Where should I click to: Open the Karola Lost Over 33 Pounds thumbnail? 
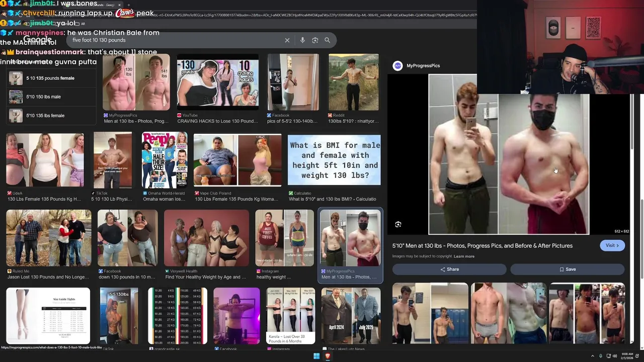tap(291, 316)
